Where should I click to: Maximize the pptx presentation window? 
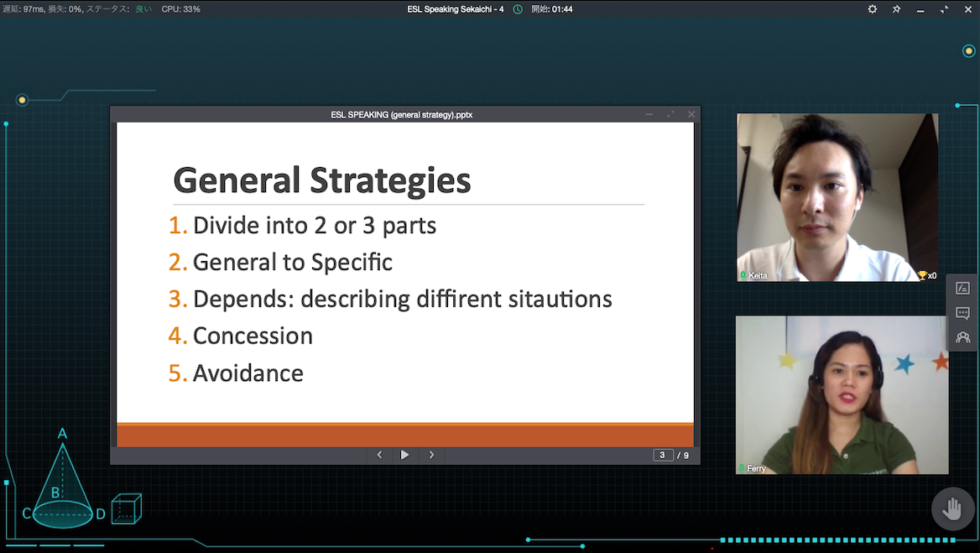click(670, 114)
